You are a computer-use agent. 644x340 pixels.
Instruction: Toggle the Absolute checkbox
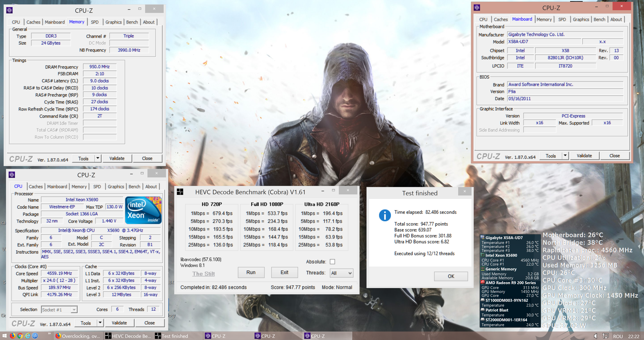pos(332,262)
